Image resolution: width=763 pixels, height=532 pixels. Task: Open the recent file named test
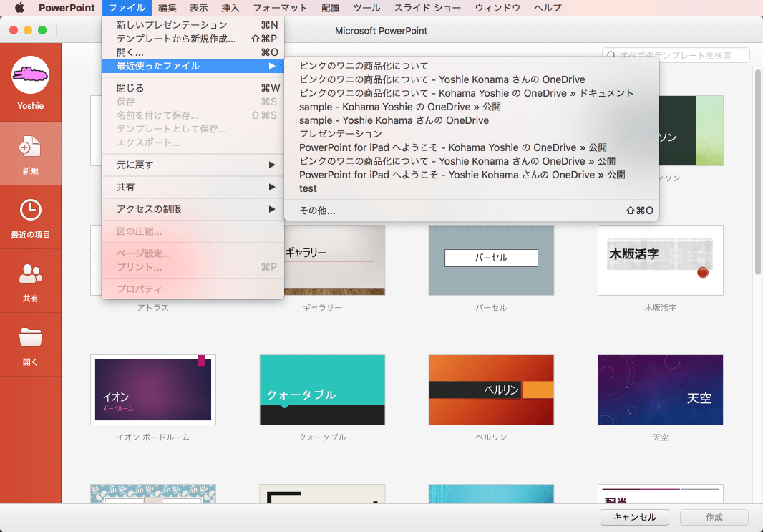472,188
